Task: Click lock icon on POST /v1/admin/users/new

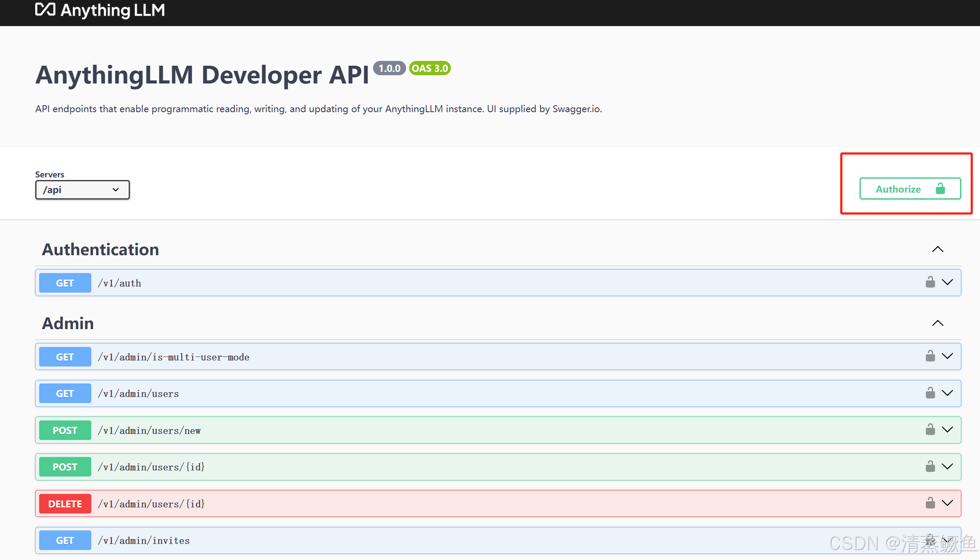Action: point(930,430)
